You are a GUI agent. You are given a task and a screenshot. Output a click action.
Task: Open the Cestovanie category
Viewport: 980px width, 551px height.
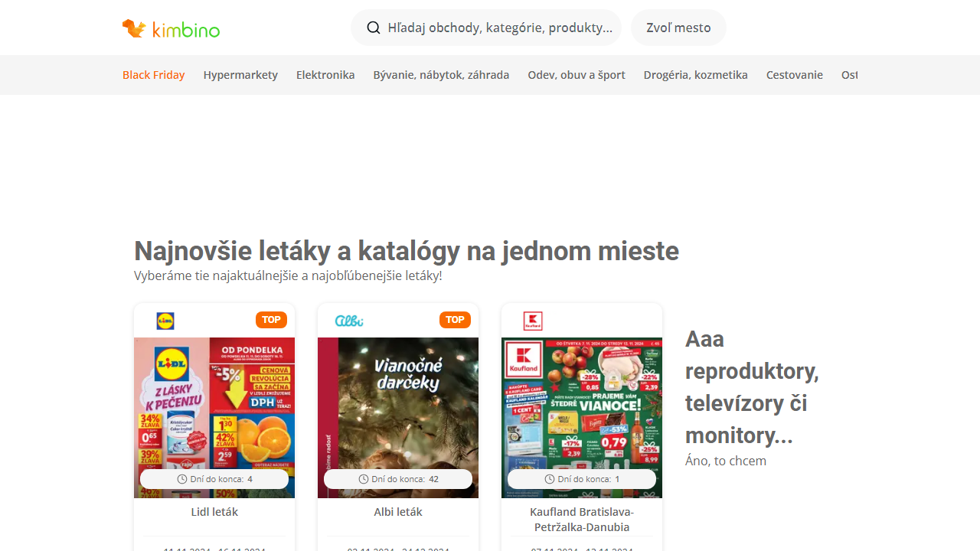click(x=795, y=75)
